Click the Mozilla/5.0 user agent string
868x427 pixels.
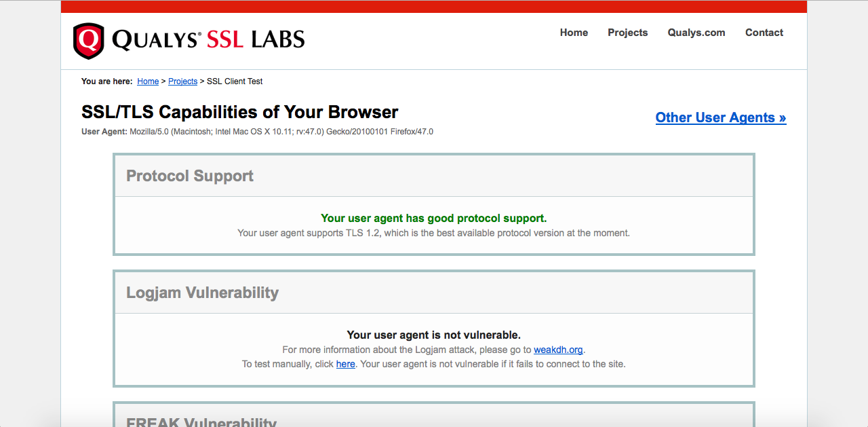coord(281,132)
